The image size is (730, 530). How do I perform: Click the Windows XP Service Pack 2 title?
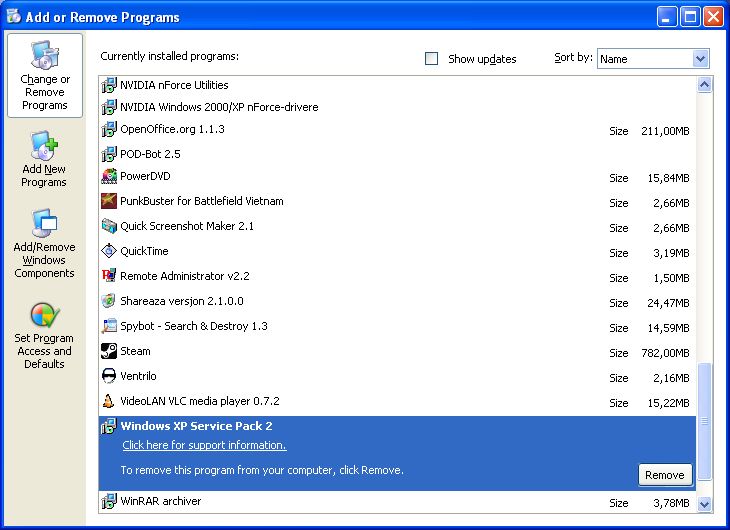196,426
